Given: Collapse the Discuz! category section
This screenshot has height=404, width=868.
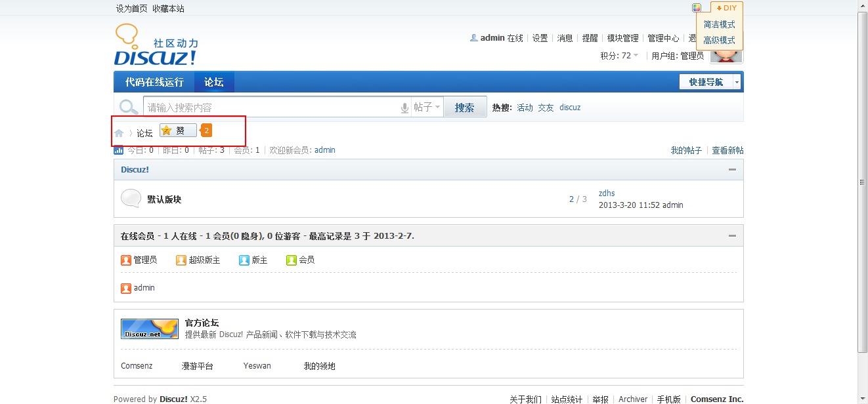Looking at the screenshot, I should [x=732, y=169].
